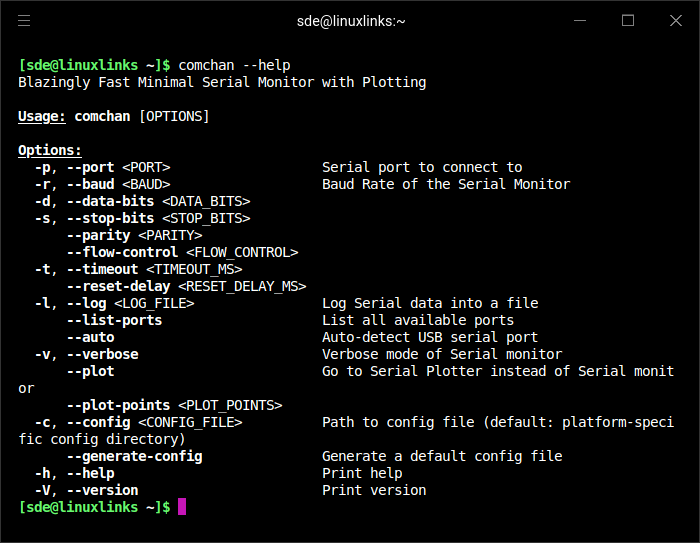
Task: Close the terminal window
Action: (x=675, y=20)
